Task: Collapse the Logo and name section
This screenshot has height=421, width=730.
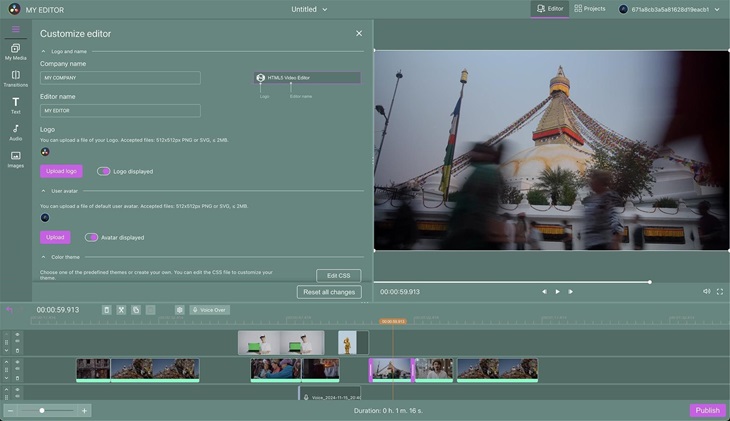Action: (43, 51)
